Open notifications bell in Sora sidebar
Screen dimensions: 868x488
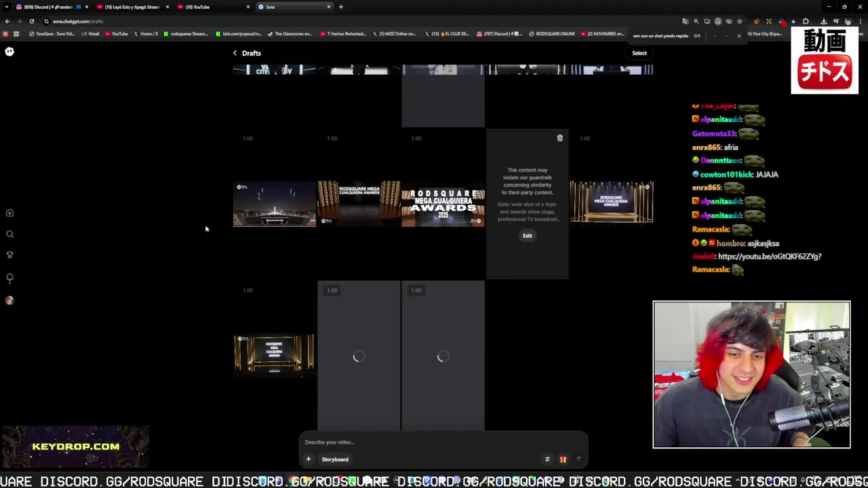point(9,278)
